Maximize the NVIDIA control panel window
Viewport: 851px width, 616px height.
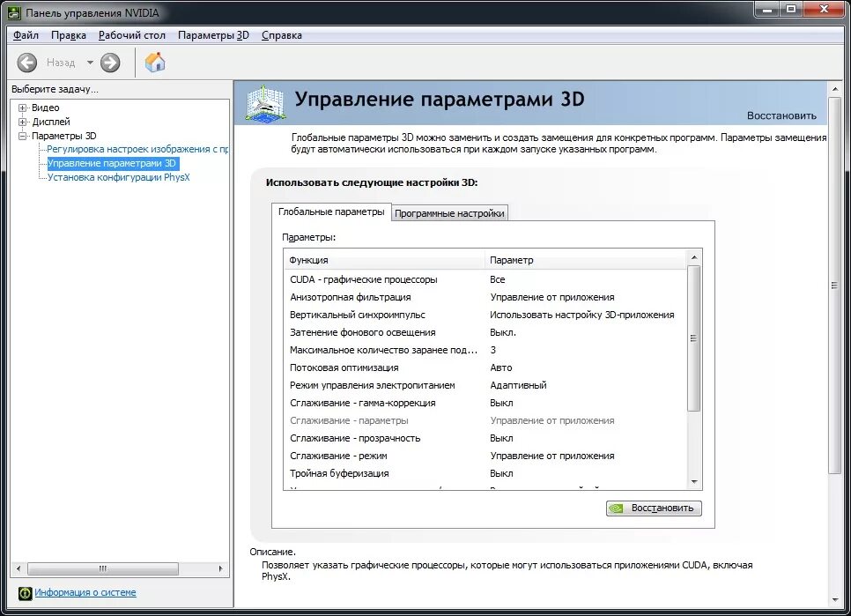(x=791, y=9)
